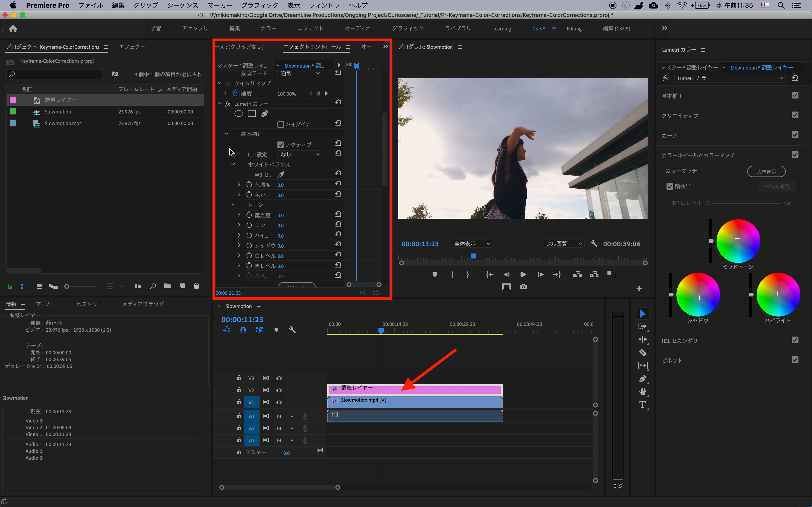This screenshot has height=507, width=812.
Task: Disable the ビネット section checkbox
Action: pyautogui.click(x=795, y=360)
